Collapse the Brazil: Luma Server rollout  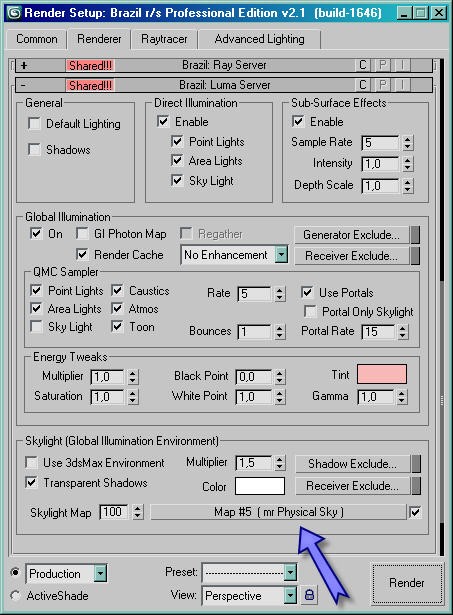click(224, 85)
